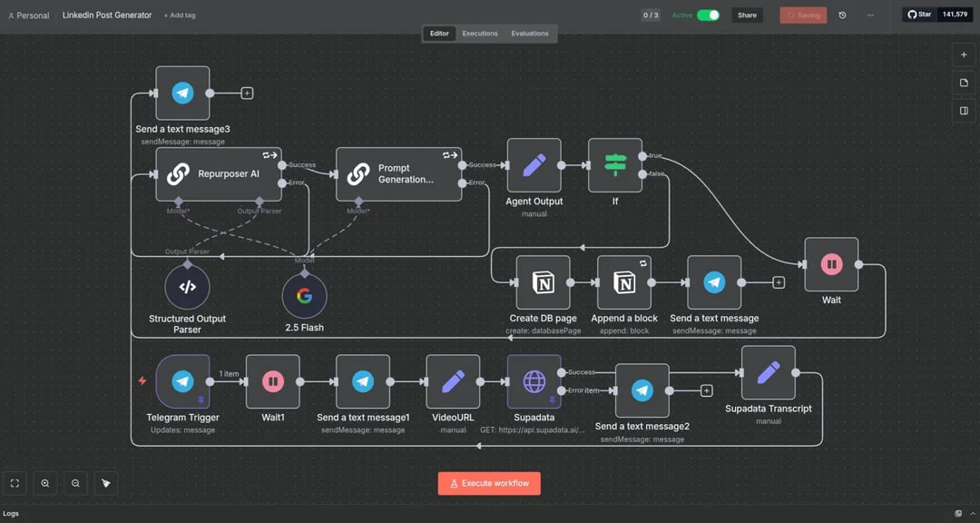Click the Repurposer AI Output Parser connector diamond
The width and height of the screenshot is (980, 523).
pyautogui.click(x=260, y=202)
